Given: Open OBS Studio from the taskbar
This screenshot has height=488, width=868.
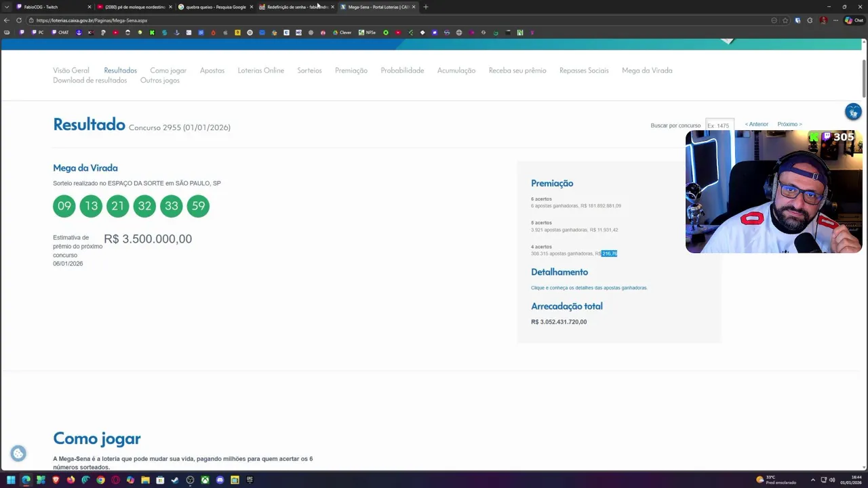Looking at the screenshot, I should click(x=190, y=481).
